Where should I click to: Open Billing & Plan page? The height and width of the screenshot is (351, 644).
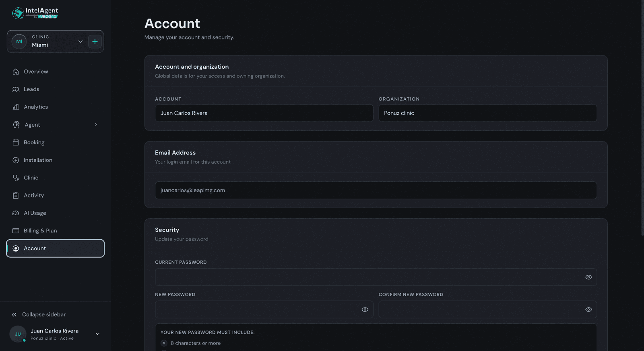click(x=40, y=231)
